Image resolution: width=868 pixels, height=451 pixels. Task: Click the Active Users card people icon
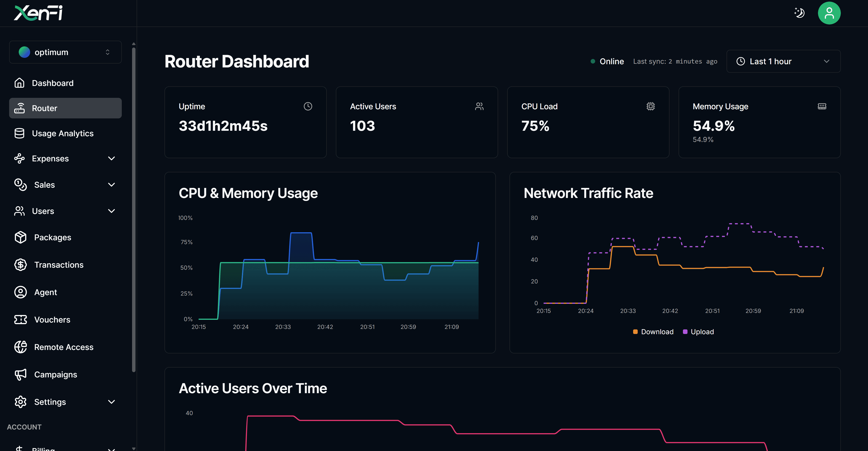coord(479,106)
